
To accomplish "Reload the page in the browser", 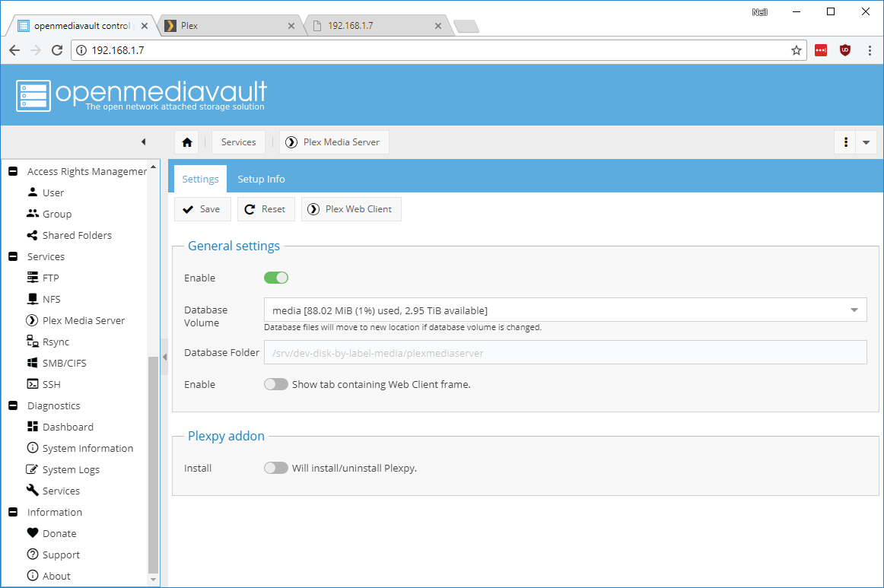I will tap(57, 50).
